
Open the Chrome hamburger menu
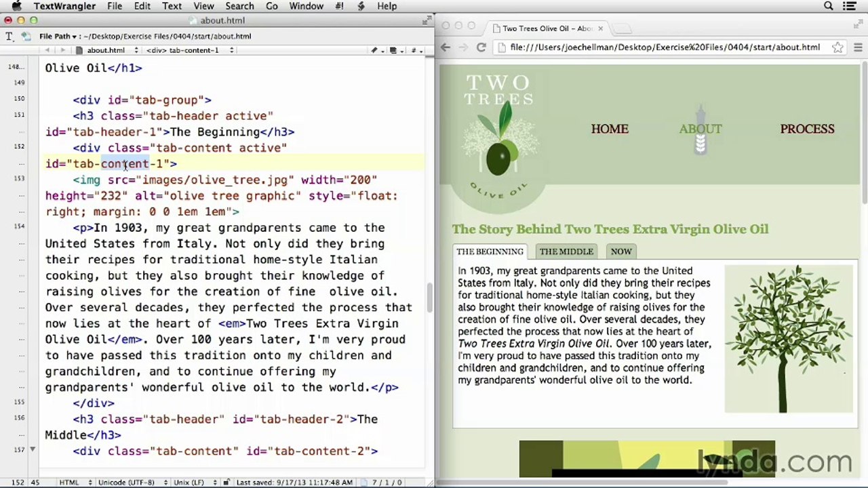(858, 47)
